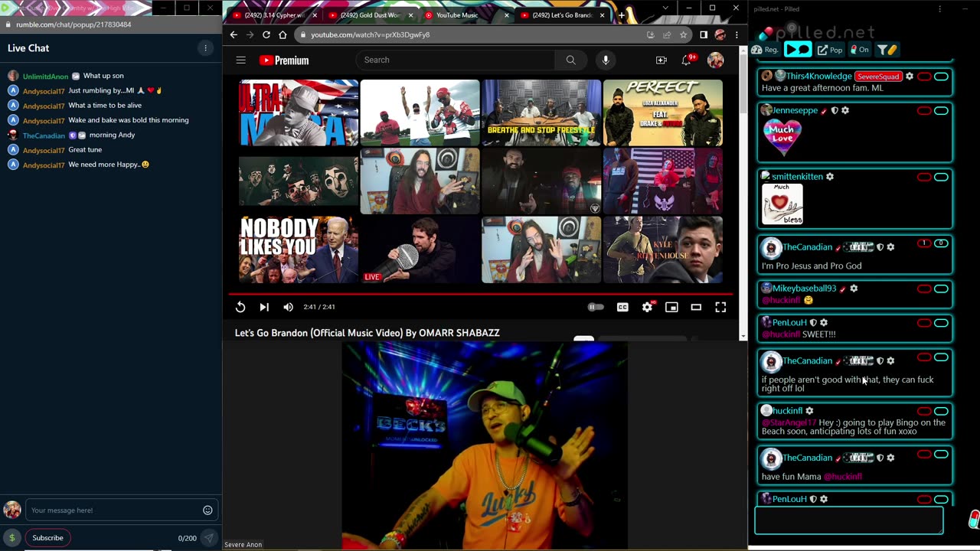
Task: Click the Subscribe button in Rumble chat
Action: [x=47, y=538]
